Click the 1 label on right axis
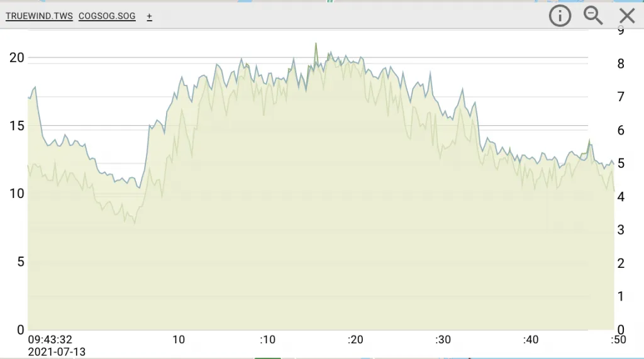This screenshot has width=644, height=359. click(621, 296)
